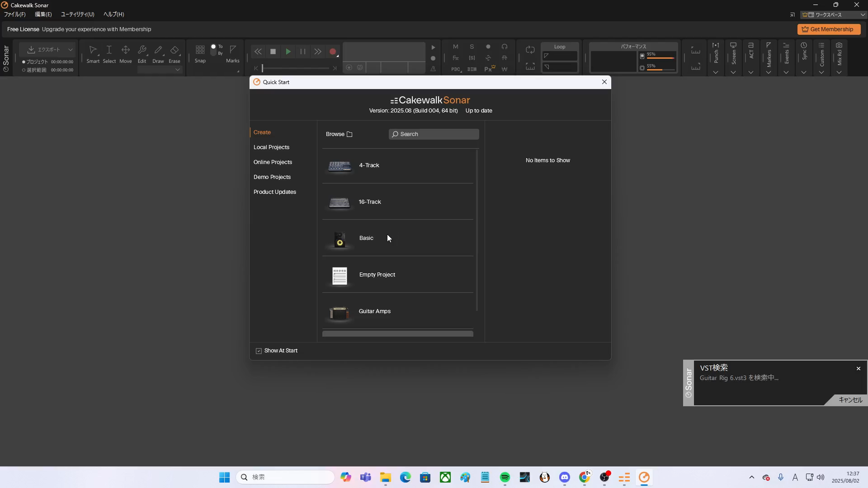
Task: Click the Marks flag icon
Action: point(233,49)
